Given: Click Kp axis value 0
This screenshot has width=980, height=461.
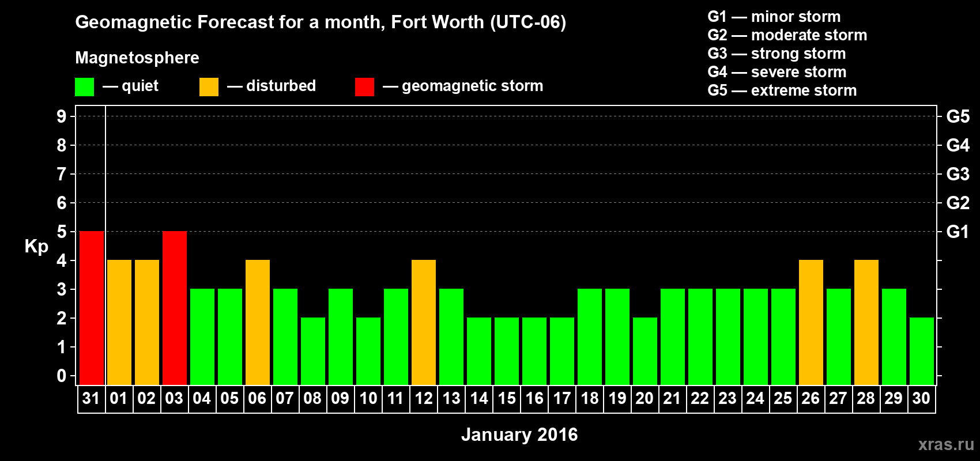Looking at the screenshot, I should pos(62,376).
